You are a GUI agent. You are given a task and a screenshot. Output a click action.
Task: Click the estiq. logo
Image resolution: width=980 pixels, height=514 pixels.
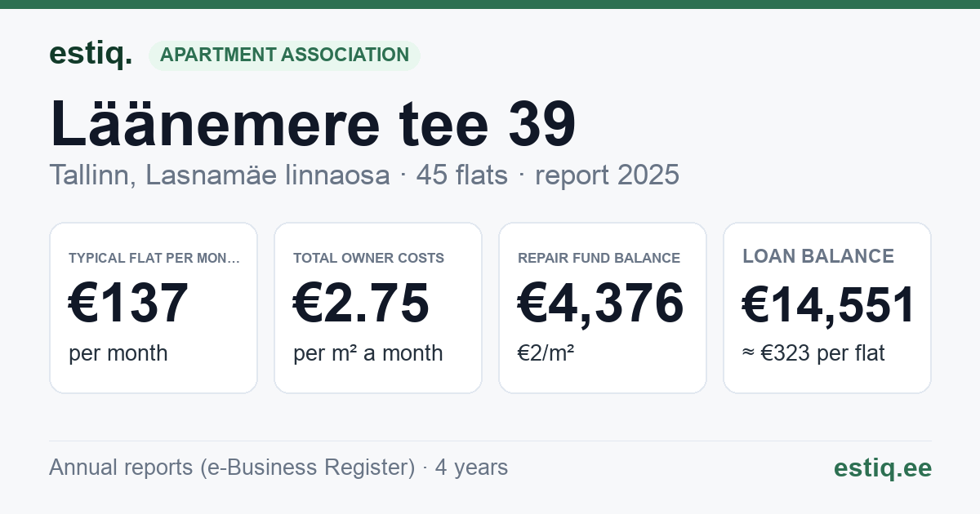(x=91, y=54)
